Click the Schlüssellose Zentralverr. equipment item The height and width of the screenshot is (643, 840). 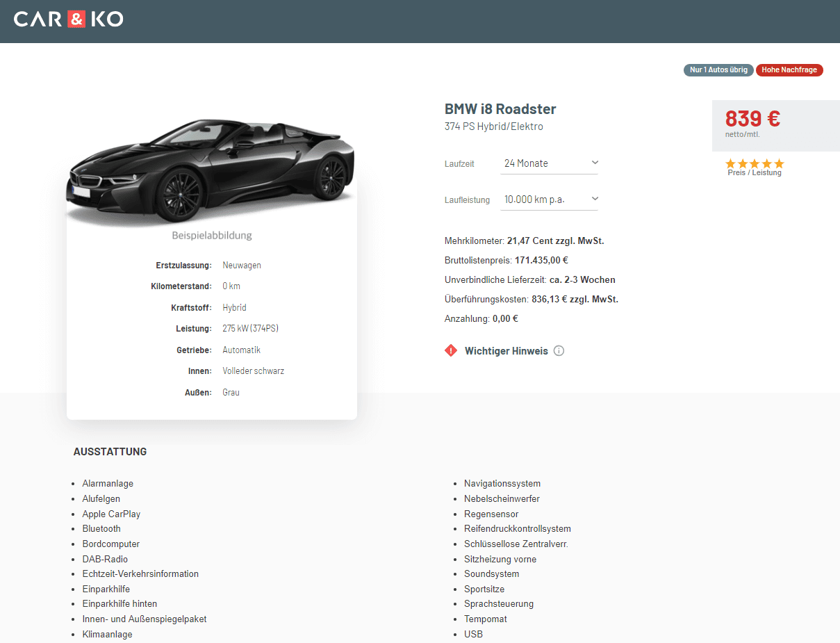(x=516, y=544)
